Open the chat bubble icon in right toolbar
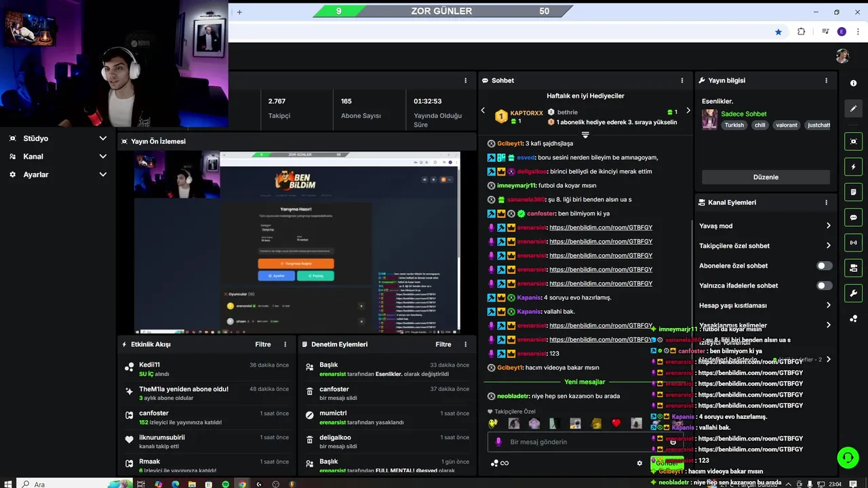 coord(853,218)
